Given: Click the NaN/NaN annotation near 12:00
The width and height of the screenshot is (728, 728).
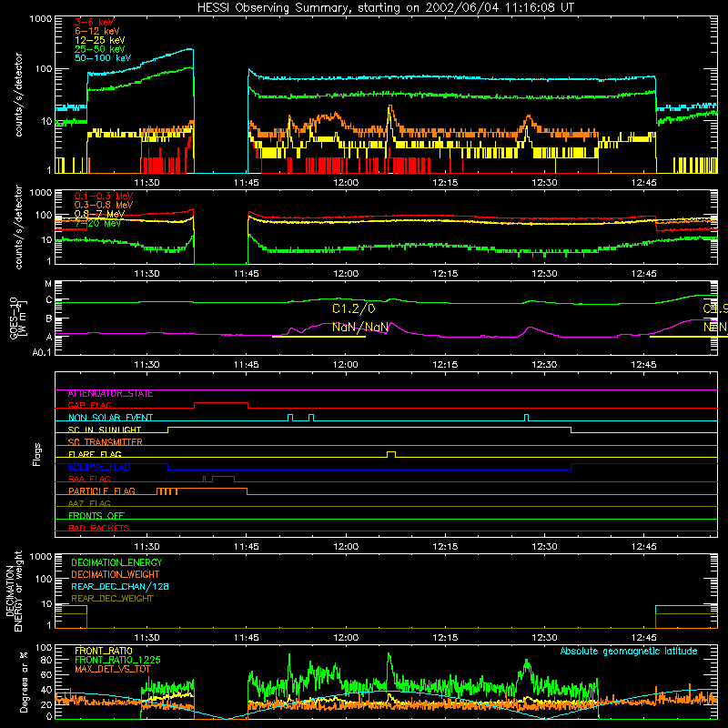Looking at the screenshot, I should click(360, 328).
